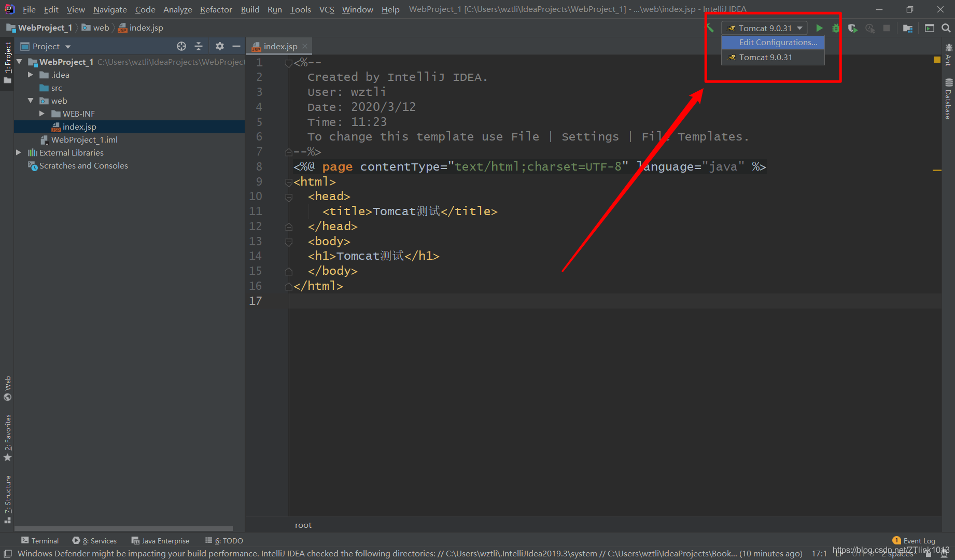Image resolution: width=955 pixels, height=560 pixels.
Task: Fold the body tag at line 13
Action: [289, 242]
